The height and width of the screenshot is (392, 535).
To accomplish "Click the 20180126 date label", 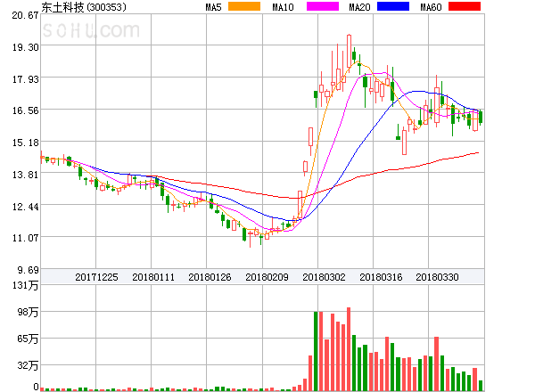I will 210,277.
